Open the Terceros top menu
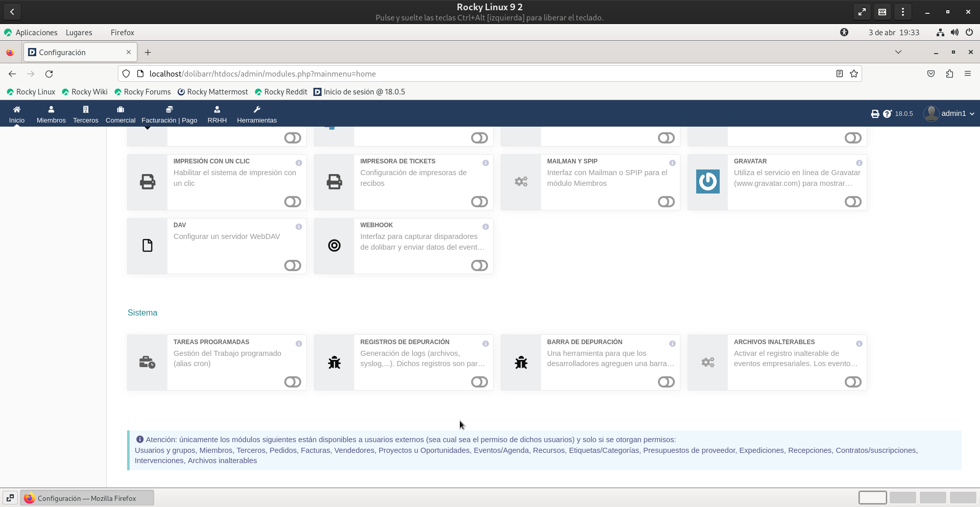980x507 pixels. point(86,114)
